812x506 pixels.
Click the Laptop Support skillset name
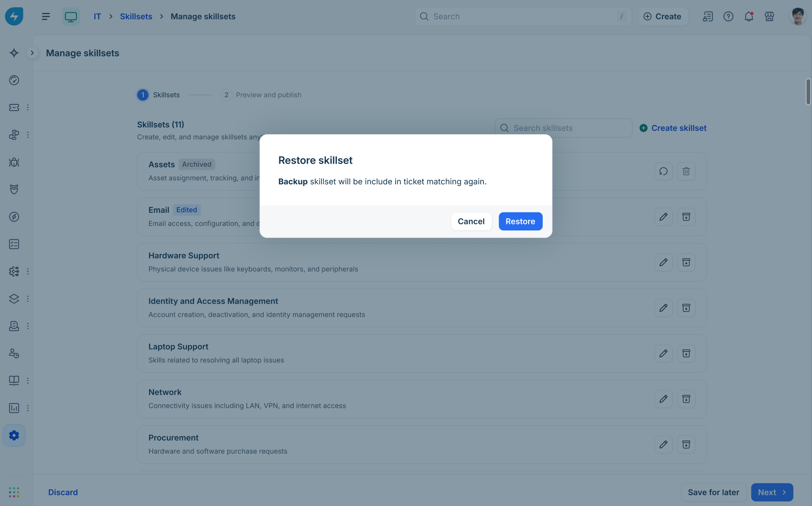[x=178, y=347]
